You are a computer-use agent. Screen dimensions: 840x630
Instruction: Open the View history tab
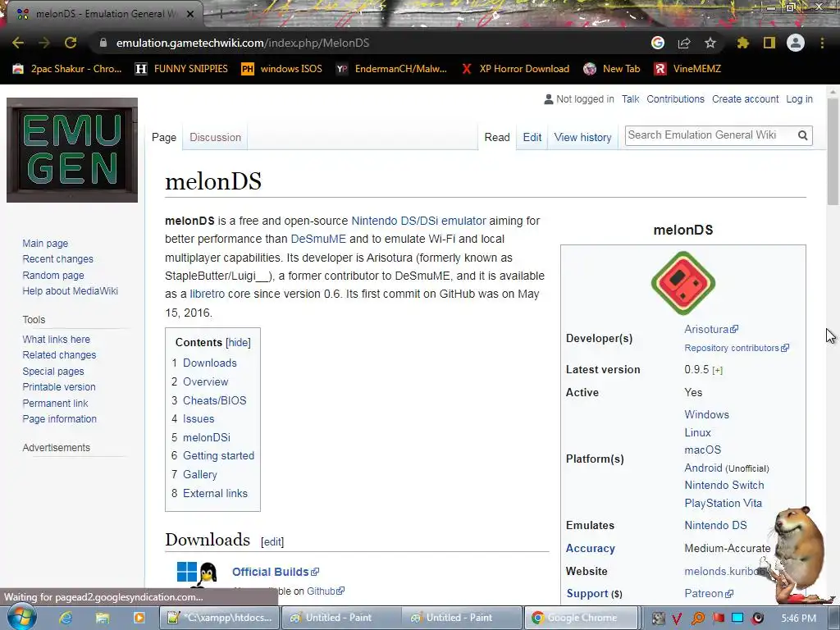click(x=583, y=137)
